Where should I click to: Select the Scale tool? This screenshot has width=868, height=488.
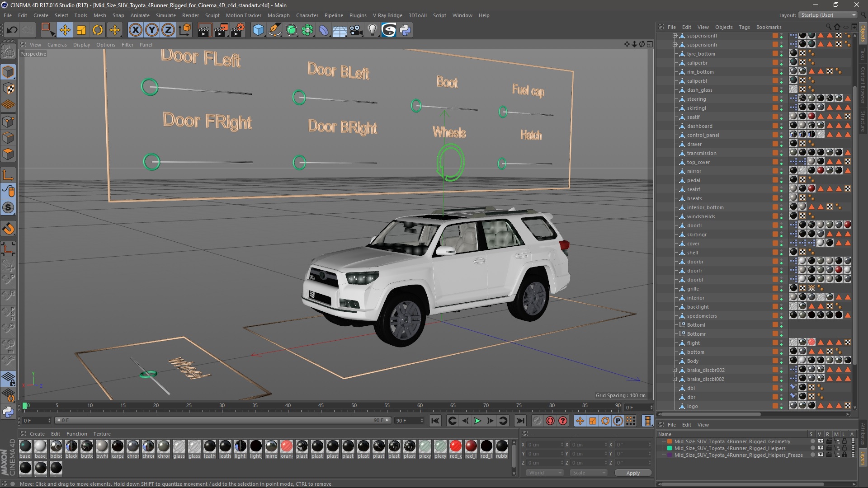(x=81, y=30)
